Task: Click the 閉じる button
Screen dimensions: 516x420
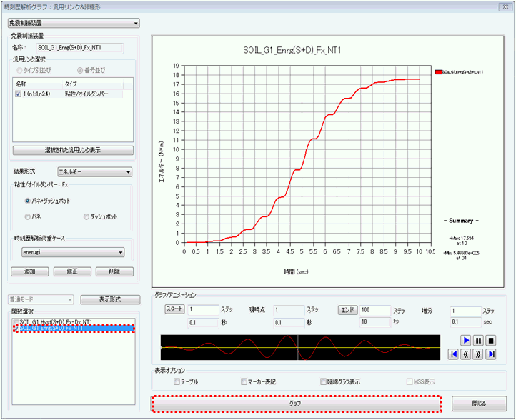Action: (x=479, y=404)
